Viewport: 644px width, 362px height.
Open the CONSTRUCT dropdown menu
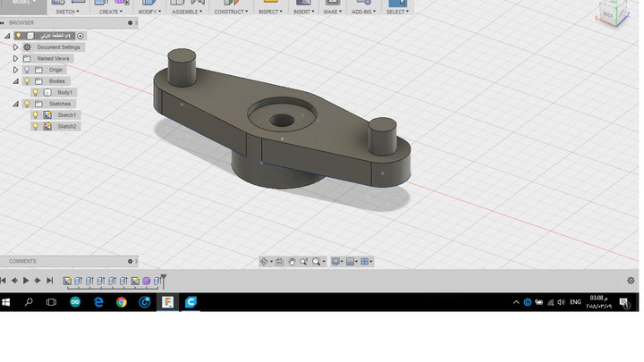[231, 12]
